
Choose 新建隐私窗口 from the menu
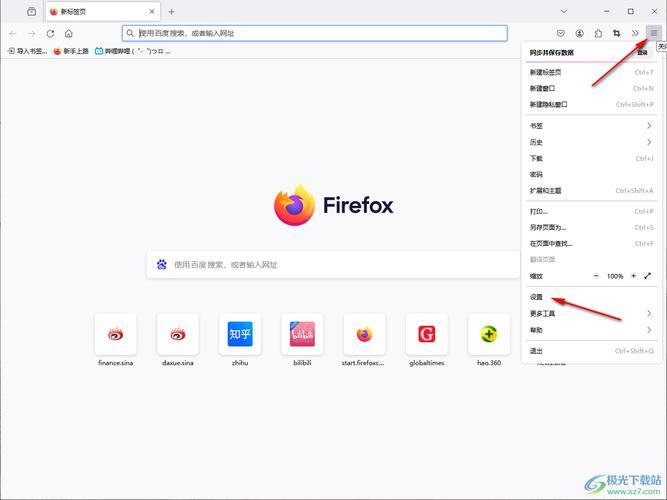tap(591, 104)
